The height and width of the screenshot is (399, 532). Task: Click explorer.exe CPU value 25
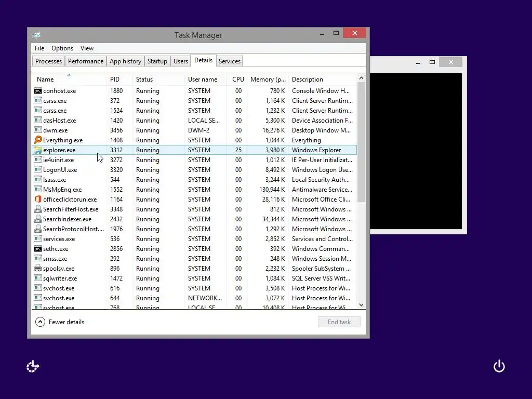[x=238, y=150]
